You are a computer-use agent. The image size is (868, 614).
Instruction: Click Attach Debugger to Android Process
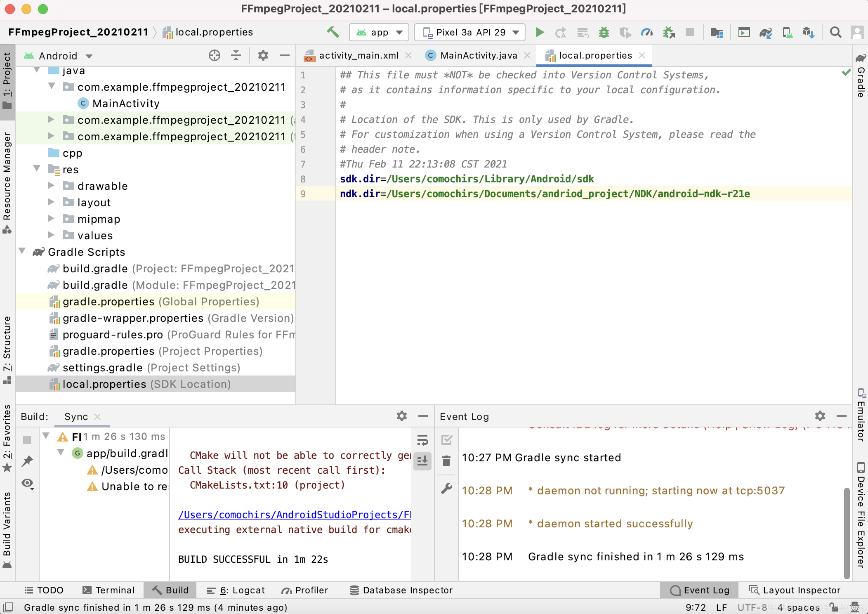[668, 32]
